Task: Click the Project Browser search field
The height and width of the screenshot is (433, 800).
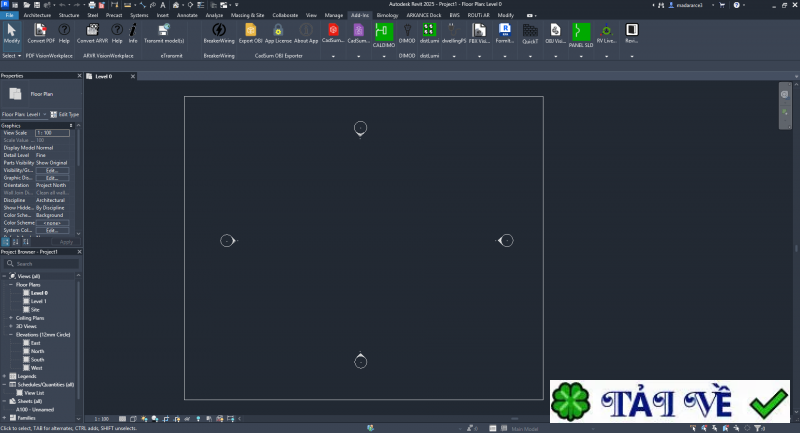Action: pyautogui.click(x=42, y=264)
